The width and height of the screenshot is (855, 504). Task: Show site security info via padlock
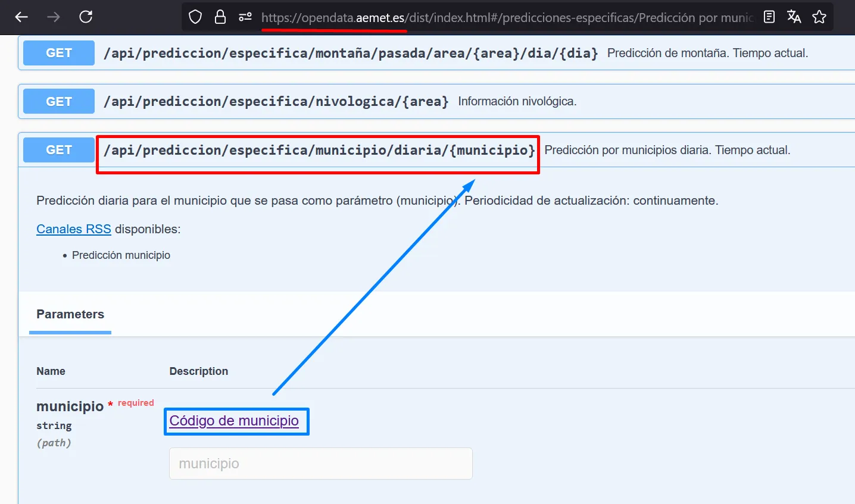coord(220,17)
